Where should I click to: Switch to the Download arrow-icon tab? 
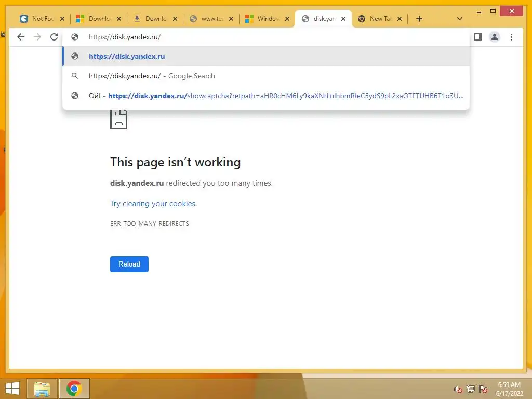(155, 19)
